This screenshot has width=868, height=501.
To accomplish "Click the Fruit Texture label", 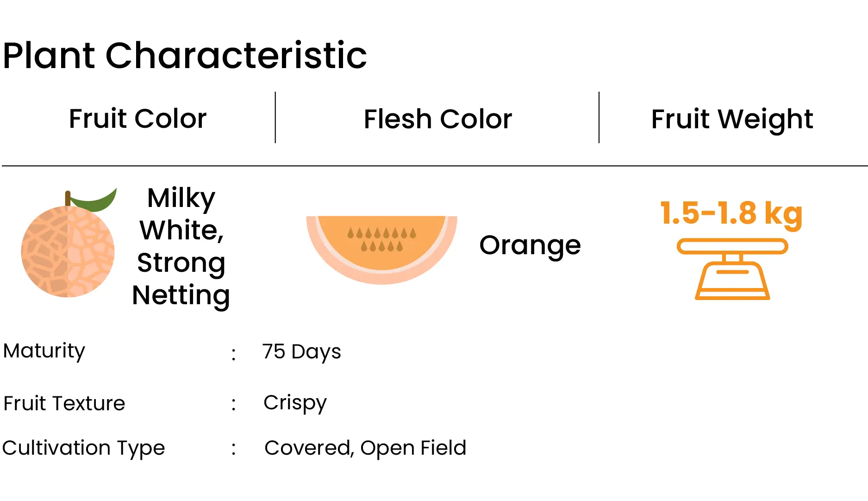I will tap(64, 403).
